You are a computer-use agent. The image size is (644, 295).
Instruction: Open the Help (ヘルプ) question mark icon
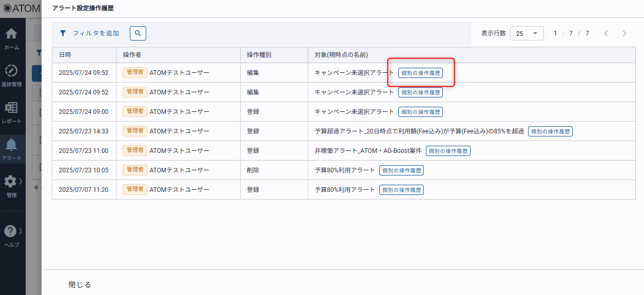click(x=11, y=232)
